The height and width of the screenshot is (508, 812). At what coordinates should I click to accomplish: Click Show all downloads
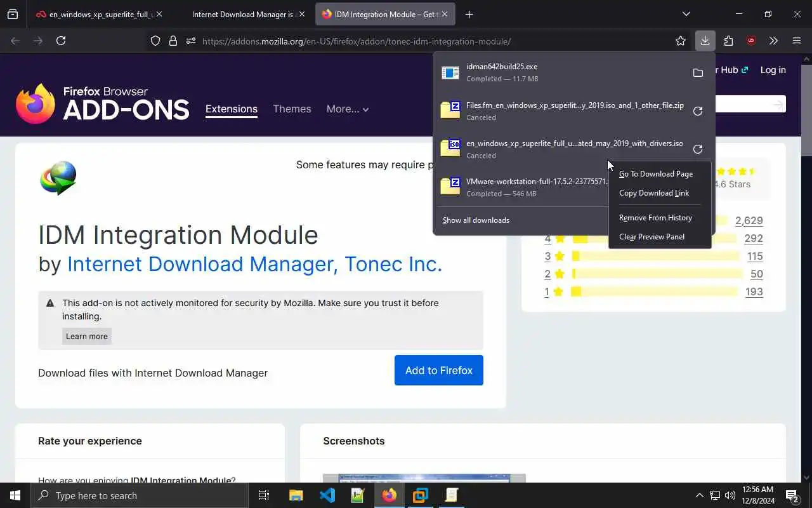click(x=476, y=220)
